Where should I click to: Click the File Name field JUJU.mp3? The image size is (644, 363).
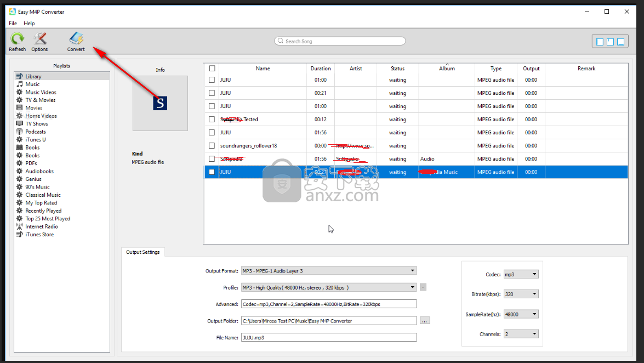(x=328, y=338)
